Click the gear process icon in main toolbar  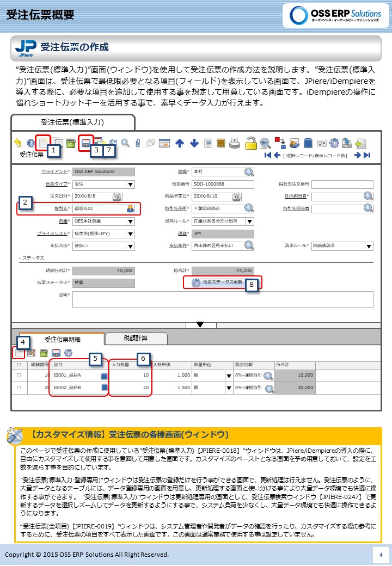click(x=334, y=143)
